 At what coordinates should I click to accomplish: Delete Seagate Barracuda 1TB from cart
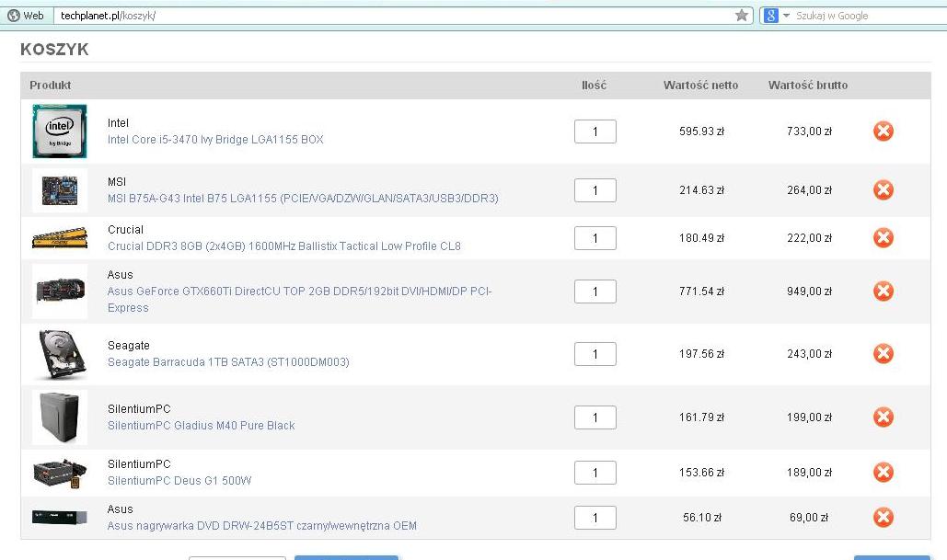[883, 354]
